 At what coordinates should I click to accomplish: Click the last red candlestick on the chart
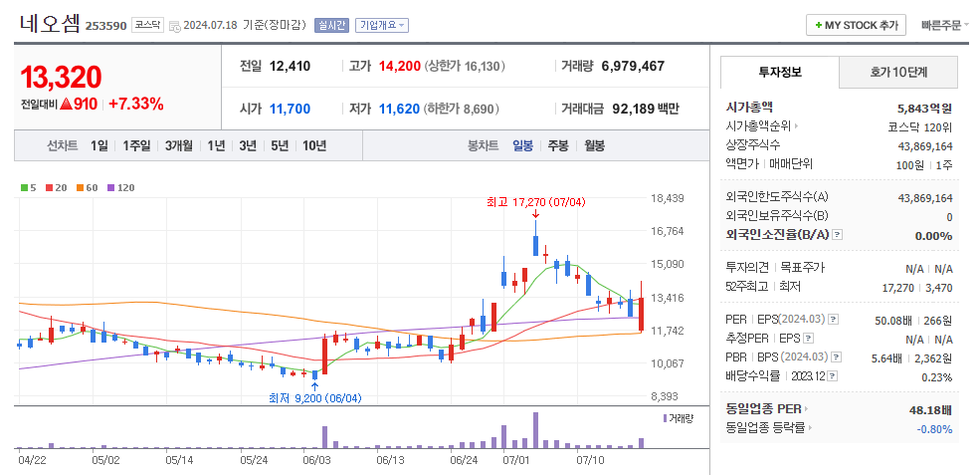pyautogui.click(x=642, y=306)
